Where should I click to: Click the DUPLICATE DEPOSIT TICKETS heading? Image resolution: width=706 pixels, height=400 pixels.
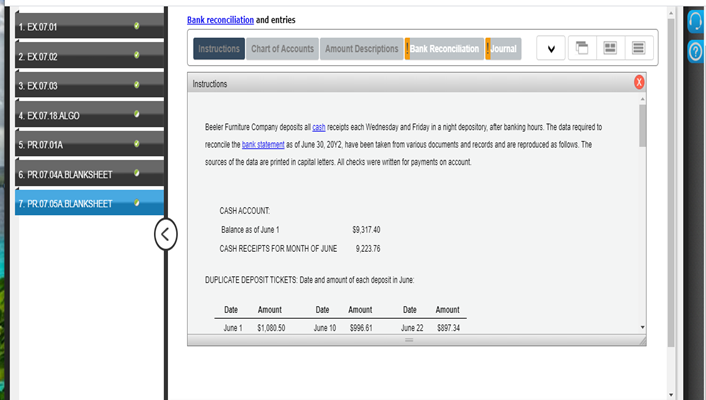pos(251,280)
